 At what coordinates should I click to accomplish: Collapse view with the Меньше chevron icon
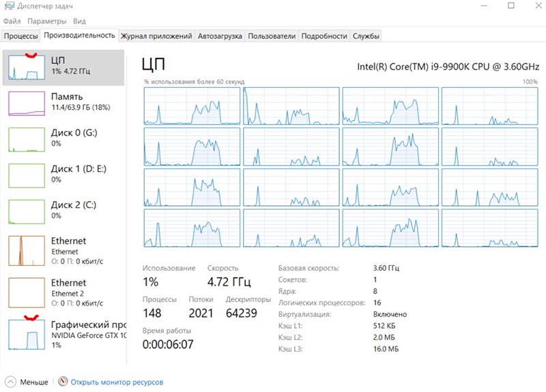click(x=10, y=382)
